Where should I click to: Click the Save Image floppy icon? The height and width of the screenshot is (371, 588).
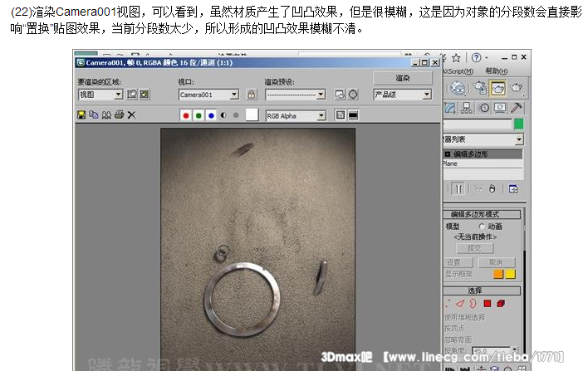81,115
